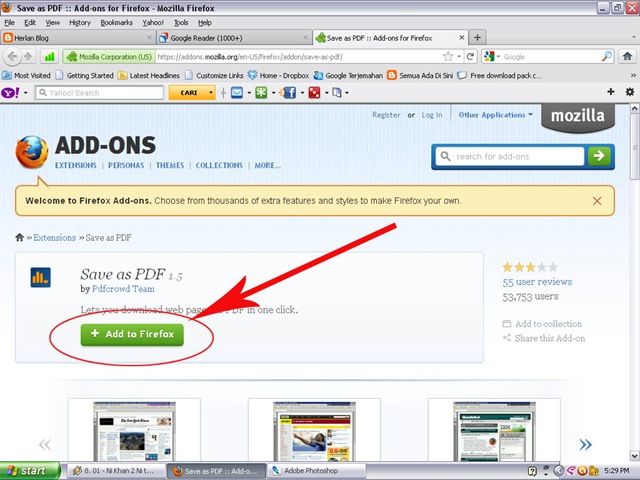Image resolution: width=640 pixels, height=480 pixels.
Task: Open the Most Visited bookmark folder
Action: click(26, 75)
